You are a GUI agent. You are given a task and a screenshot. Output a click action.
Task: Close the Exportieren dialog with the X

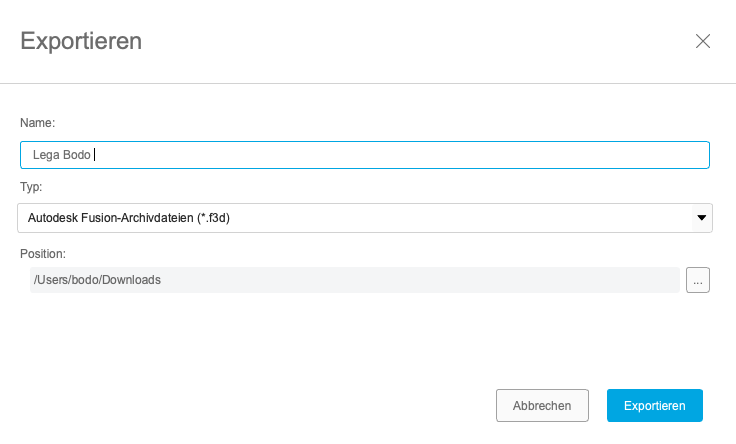coord(703,41)
